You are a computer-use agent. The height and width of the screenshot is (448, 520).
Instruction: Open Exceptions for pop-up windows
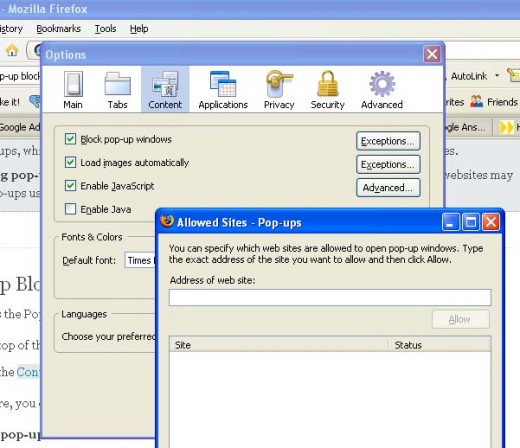(x=388, y=141)
